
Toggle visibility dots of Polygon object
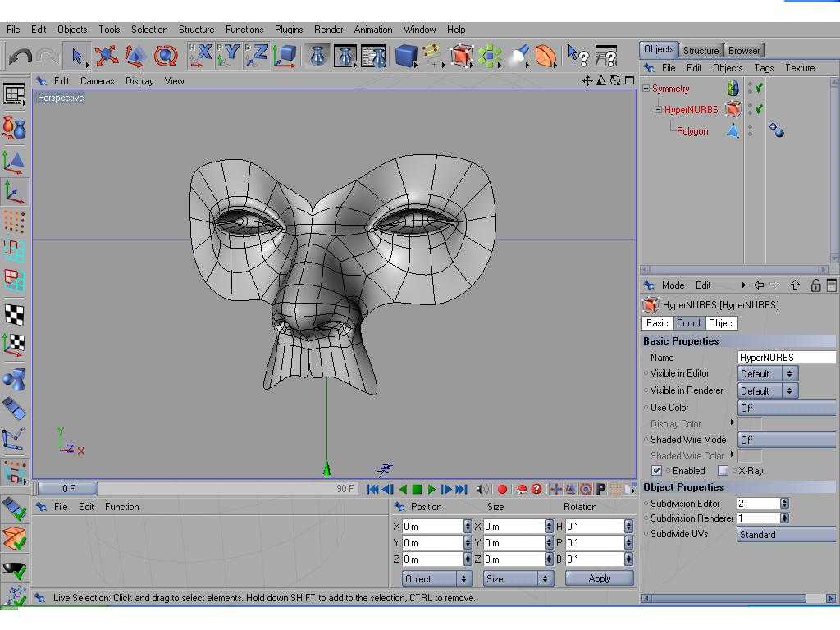point(750,130)
